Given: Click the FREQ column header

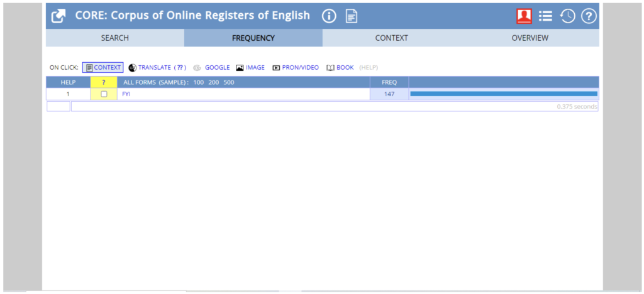Looking at the screenshot, I should [x=389, y=82].
